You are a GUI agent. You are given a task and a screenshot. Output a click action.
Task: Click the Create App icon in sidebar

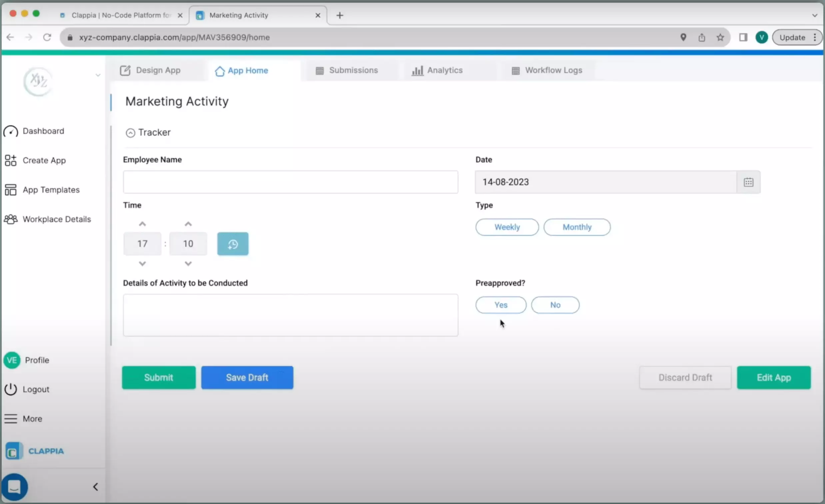point(11,160)
